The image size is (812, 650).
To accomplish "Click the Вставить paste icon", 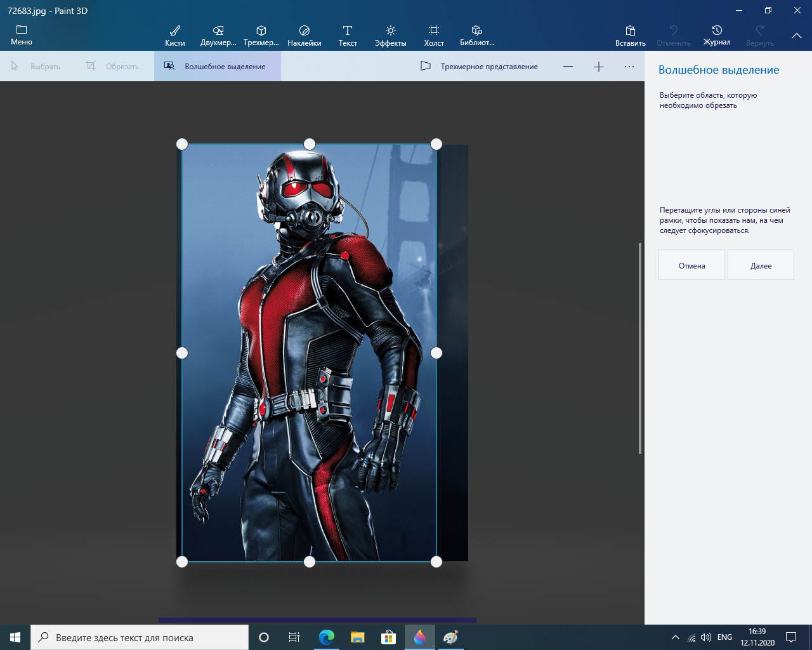I will point(630,36).
